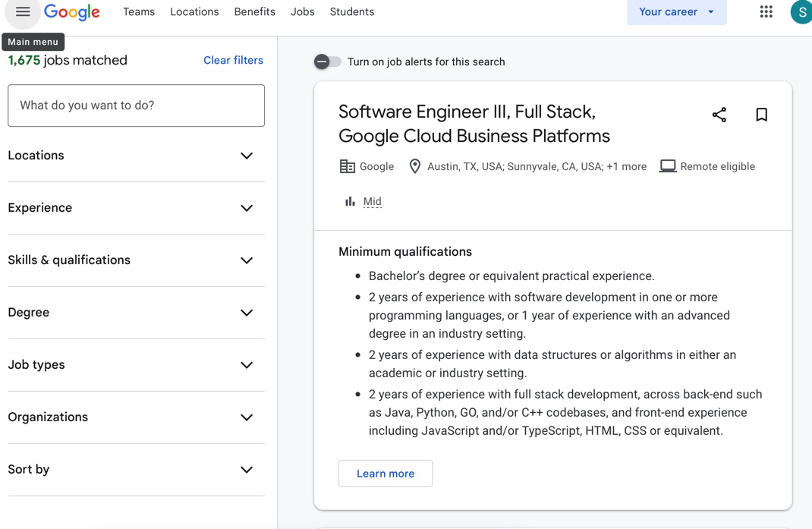This screenshot has height=529, width=812.
Task: Click the '+1 more' locations text
Action: (x=627, y=166)
